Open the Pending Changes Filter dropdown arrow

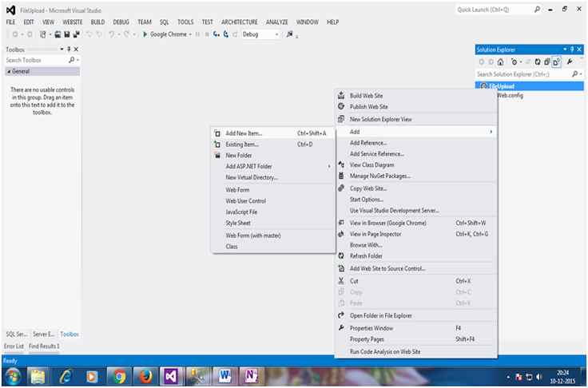521,61
